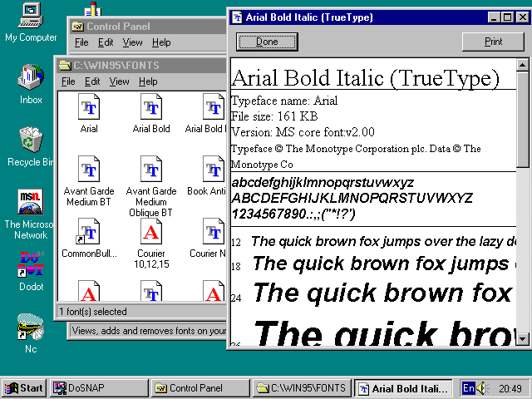Open File menu in Fonts window

point(68,81)
